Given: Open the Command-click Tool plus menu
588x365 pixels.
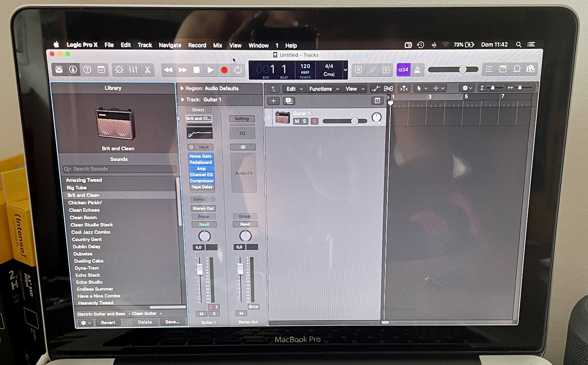Looking at the screenshot, I should [x=438, y=89].
